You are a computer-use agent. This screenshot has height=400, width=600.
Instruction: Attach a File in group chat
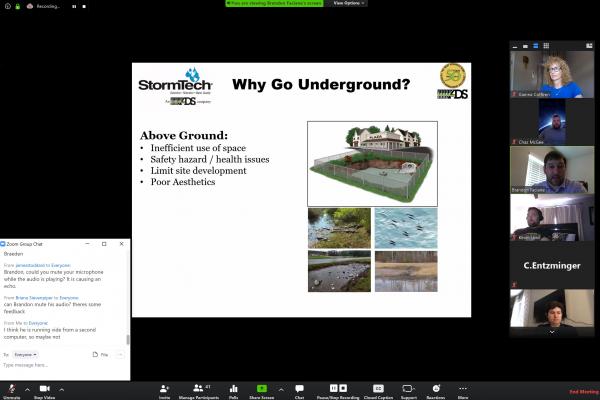click(x=101, y=355)
